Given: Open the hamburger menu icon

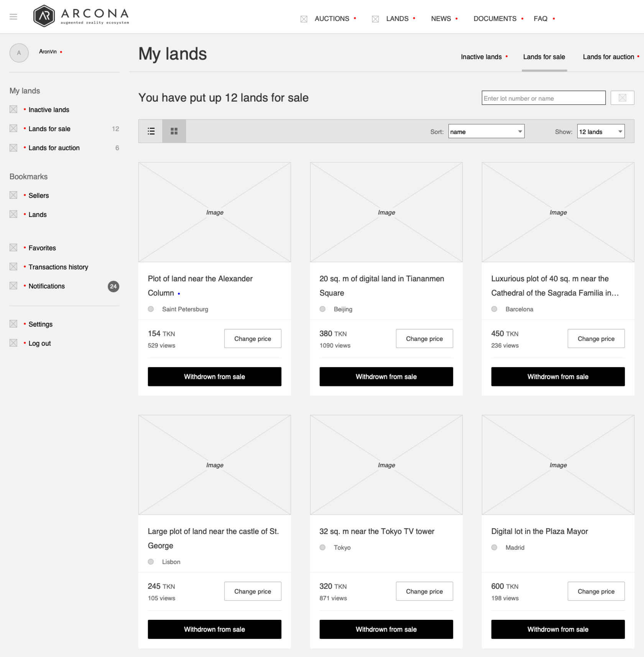Looking at the screenshot, I should click(x=13, y=17).
